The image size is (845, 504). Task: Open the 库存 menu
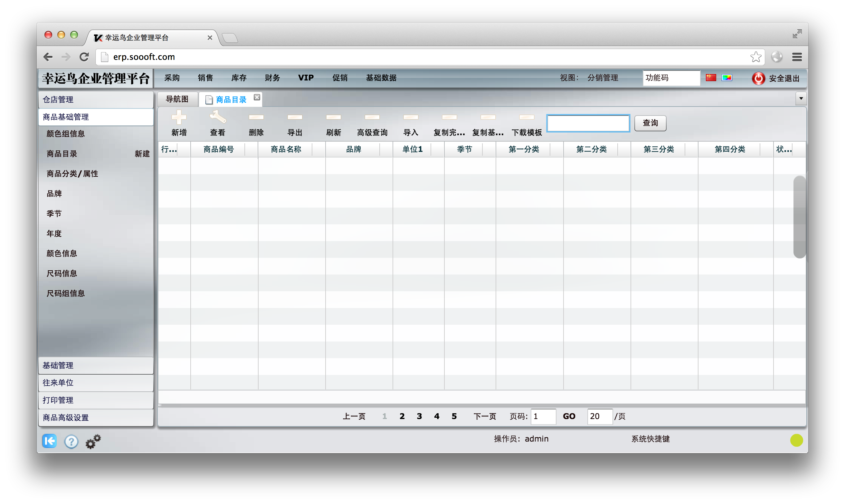pos(239,78)
